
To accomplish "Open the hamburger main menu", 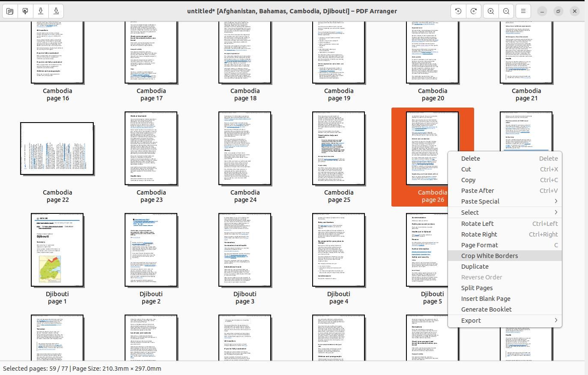I will point(523,11).
